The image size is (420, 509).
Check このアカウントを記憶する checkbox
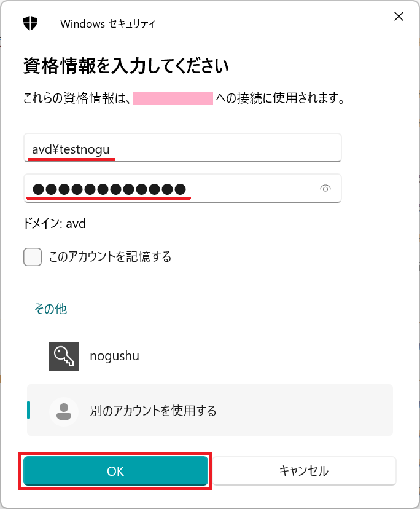click(33, 256)
